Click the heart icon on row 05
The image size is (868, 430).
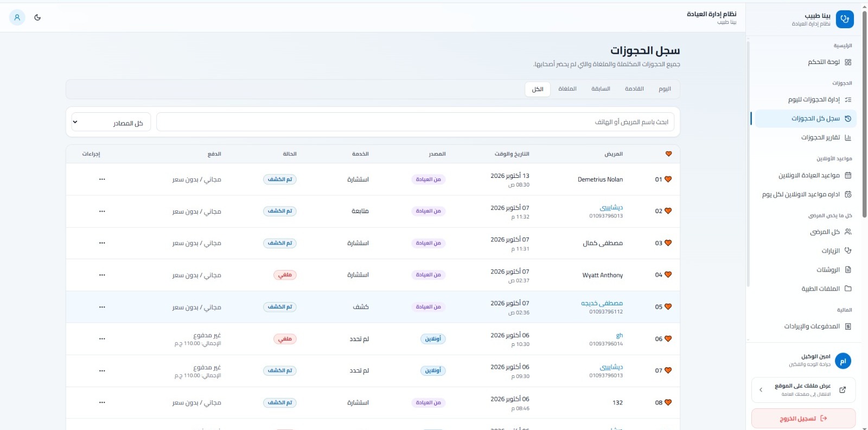[668, 307]
